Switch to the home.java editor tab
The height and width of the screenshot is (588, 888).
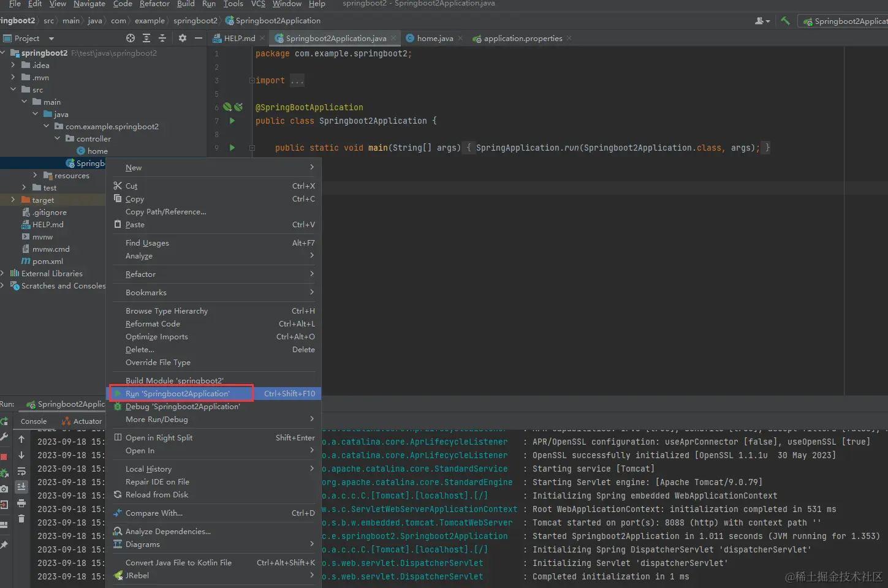435,38
